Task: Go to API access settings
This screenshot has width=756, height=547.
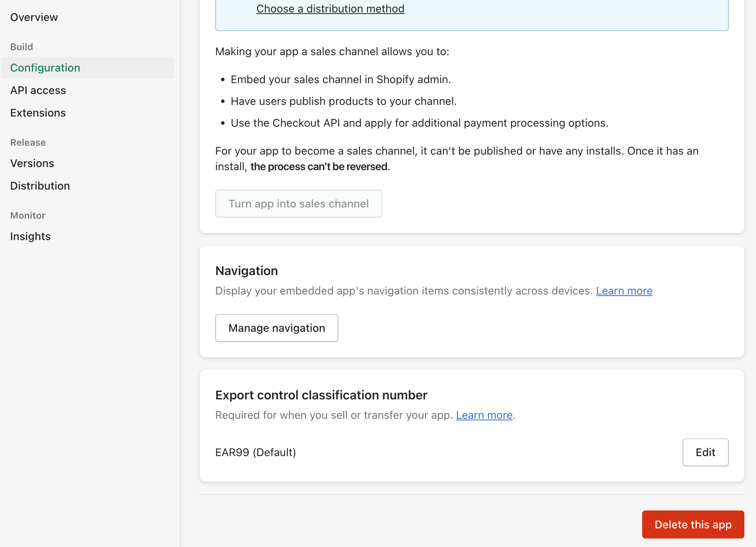Action: (38, 90)
